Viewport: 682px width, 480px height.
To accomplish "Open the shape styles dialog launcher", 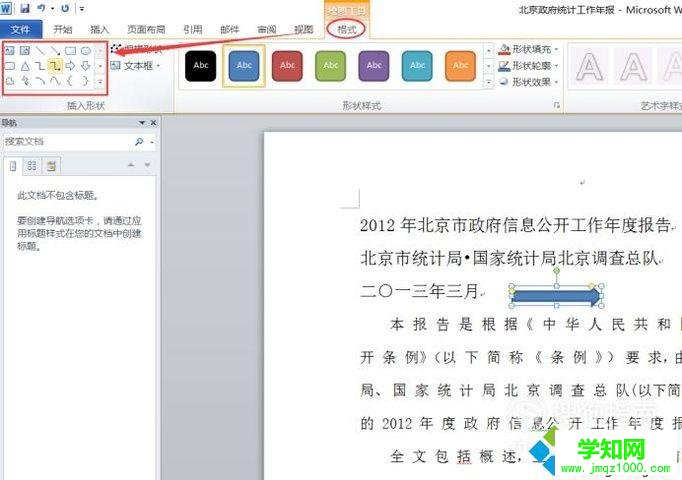I will pos(556,105).
